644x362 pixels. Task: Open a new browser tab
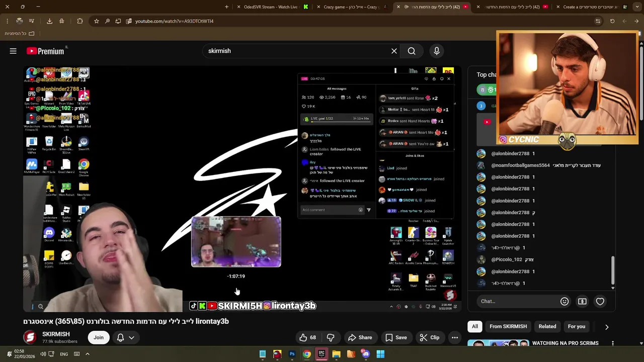click(x=226, y=7)
